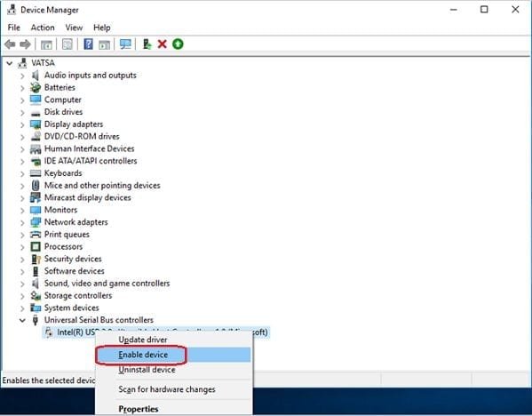Expand the Software devices arrow
Viewport: 532px width, 416px height.
click(22, 271)
